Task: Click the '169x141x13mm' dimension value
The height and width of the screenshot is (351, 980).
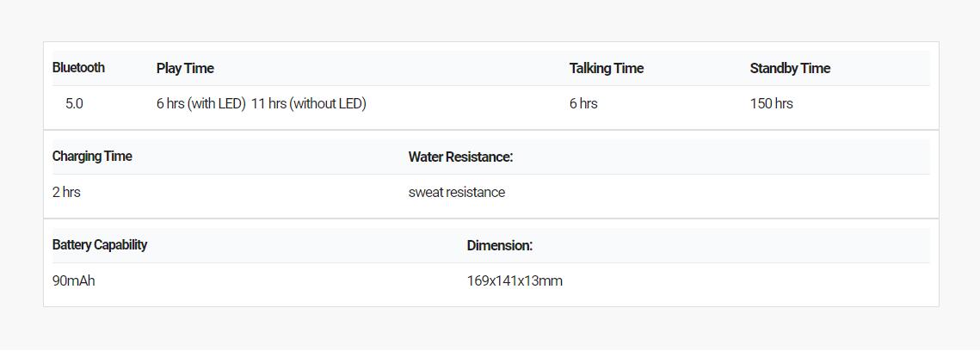Action: [x=515, y=281]
